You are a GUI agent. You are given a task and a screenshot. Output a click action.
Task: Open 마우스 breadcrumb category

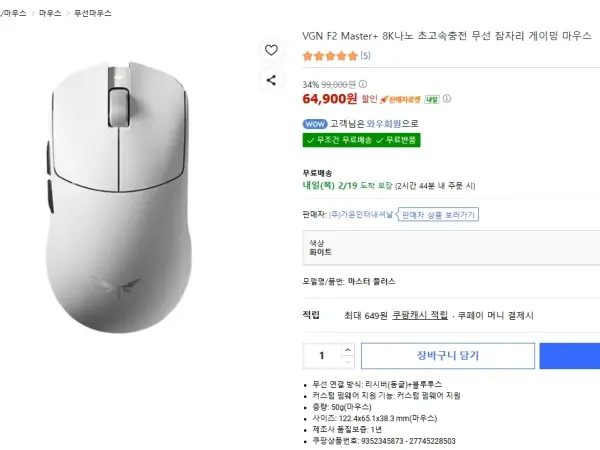(x=50, y=14)
